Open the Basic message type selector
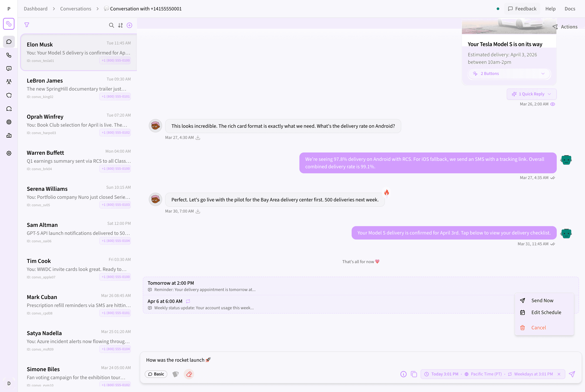 (156, 374)
